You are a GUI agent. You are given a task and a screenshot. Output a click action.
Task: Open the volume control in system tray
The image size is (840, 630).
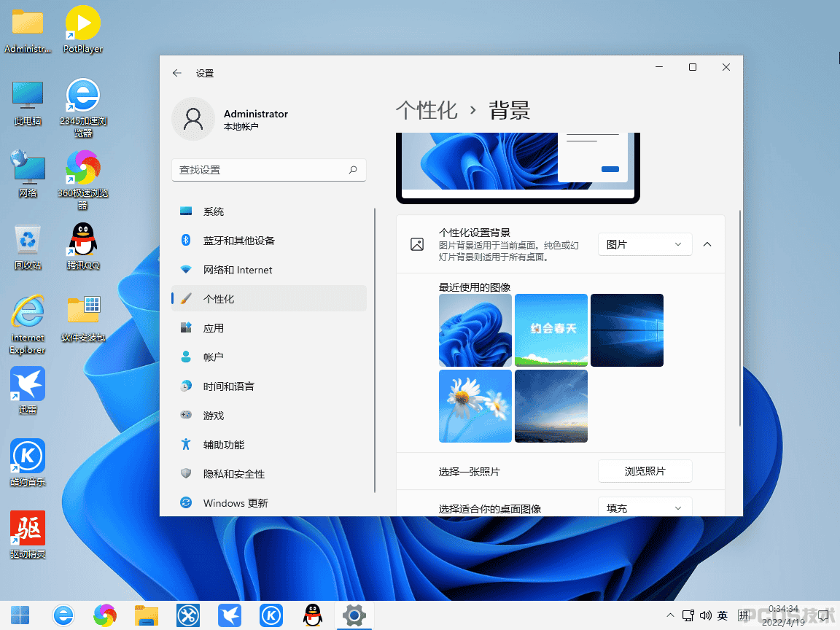click(706, 615)
